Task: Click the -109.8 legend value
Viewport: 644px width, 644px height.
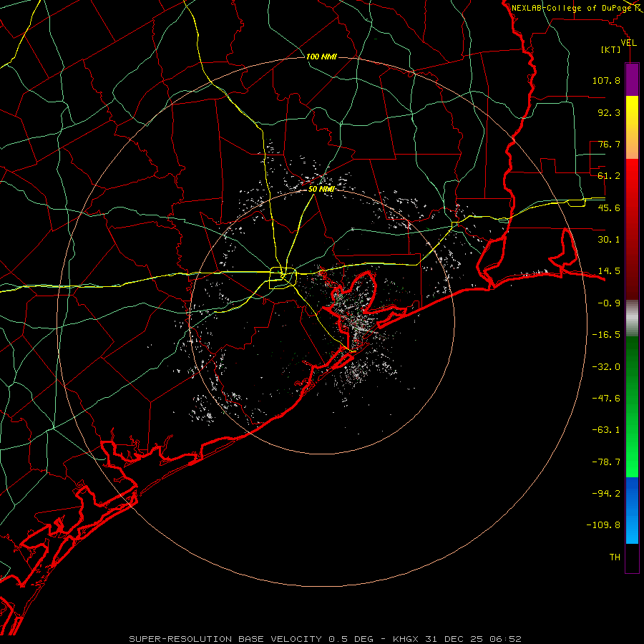Action: pos(603,525)
